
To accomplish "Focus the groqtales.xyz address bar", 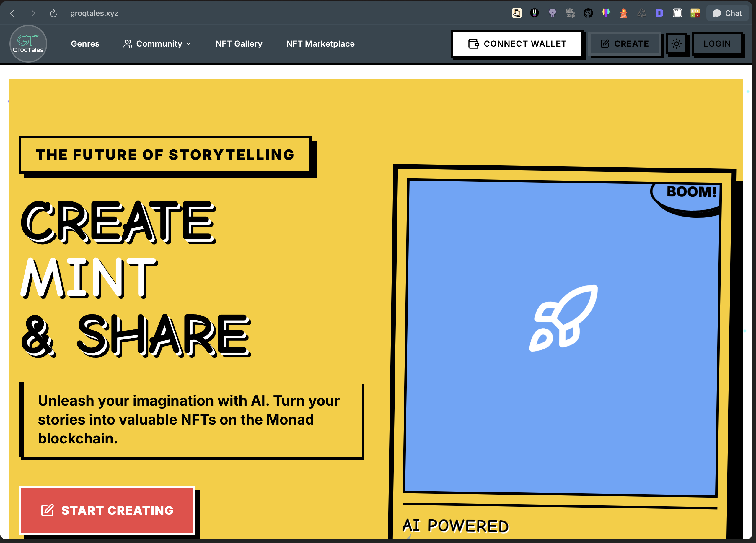I will pyautogui.click(x=94, y=13).
